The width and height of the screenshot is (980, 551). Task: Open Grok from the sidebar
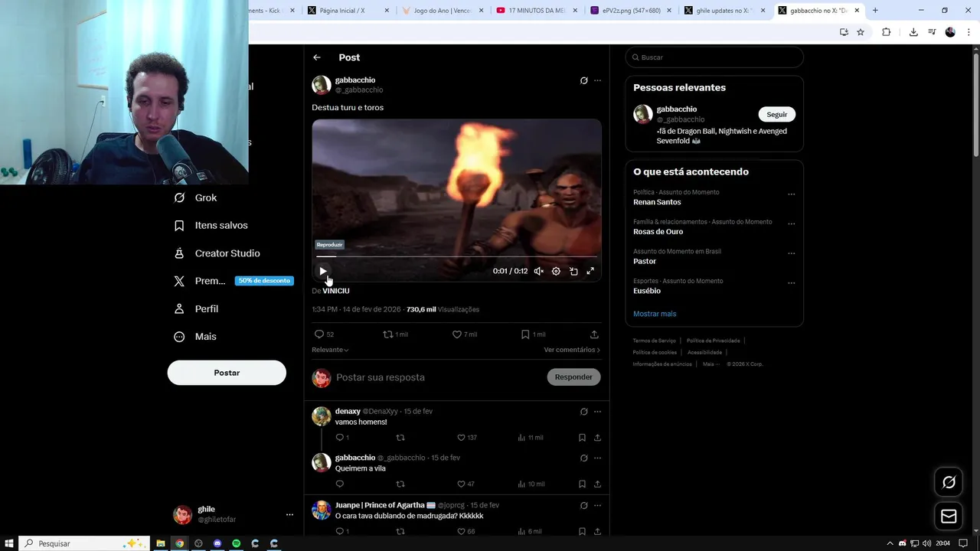point(196,197)
